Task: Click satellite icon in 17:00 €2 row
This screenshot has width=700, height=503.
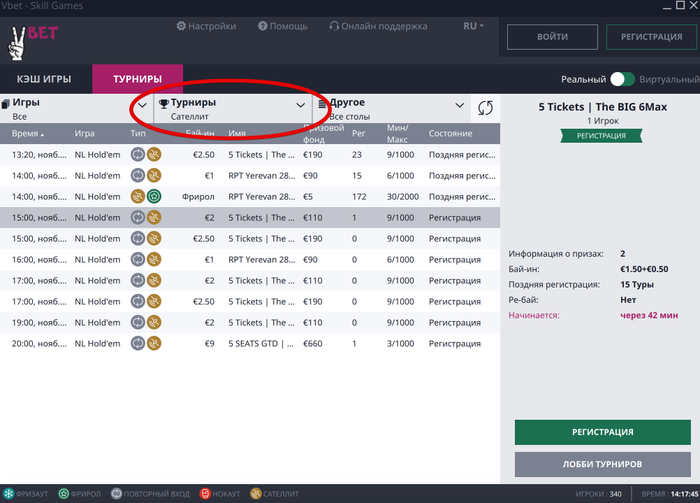Action: 154,280
